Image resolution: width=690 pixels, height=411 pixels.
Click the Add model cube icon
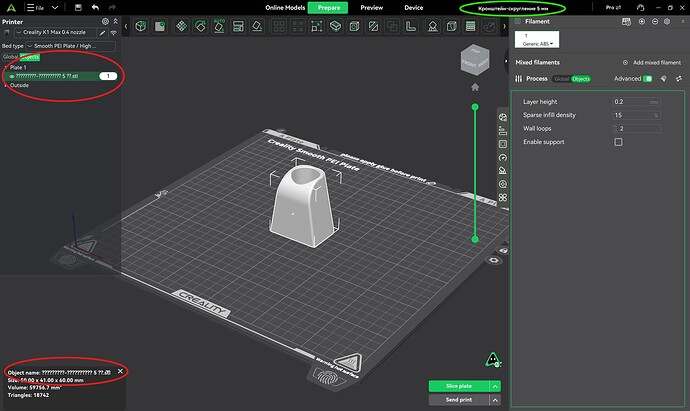141,26
